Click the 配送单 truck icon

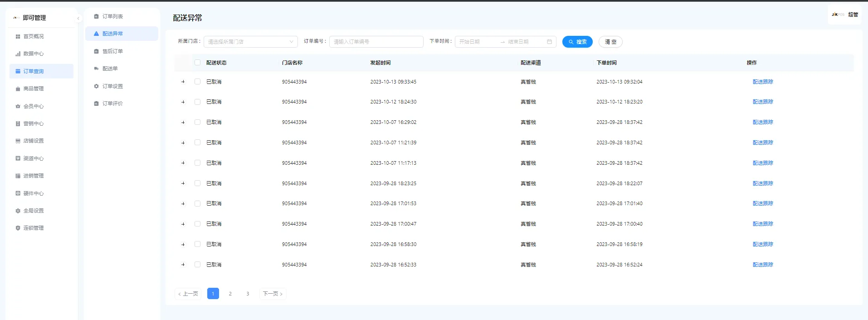pyautogui.click(x=96, y=69)
